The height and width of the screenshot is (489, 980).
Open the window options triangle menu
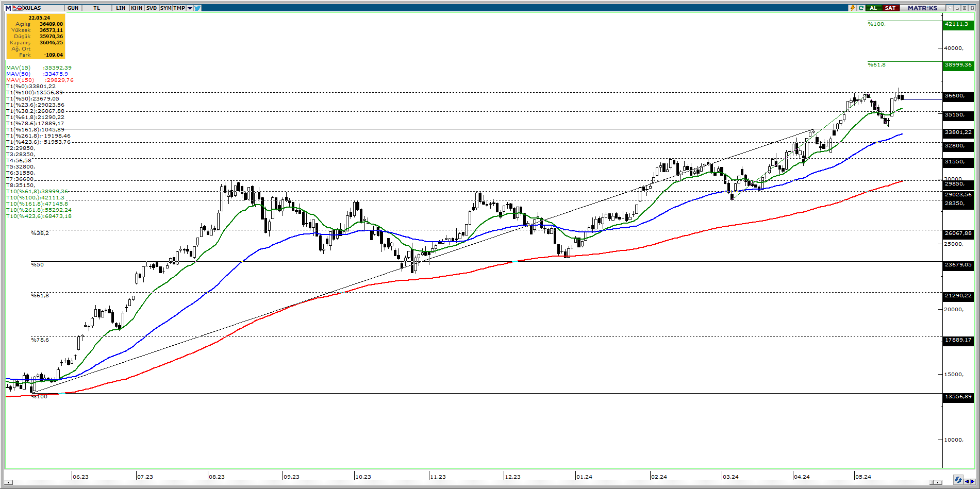950,8
